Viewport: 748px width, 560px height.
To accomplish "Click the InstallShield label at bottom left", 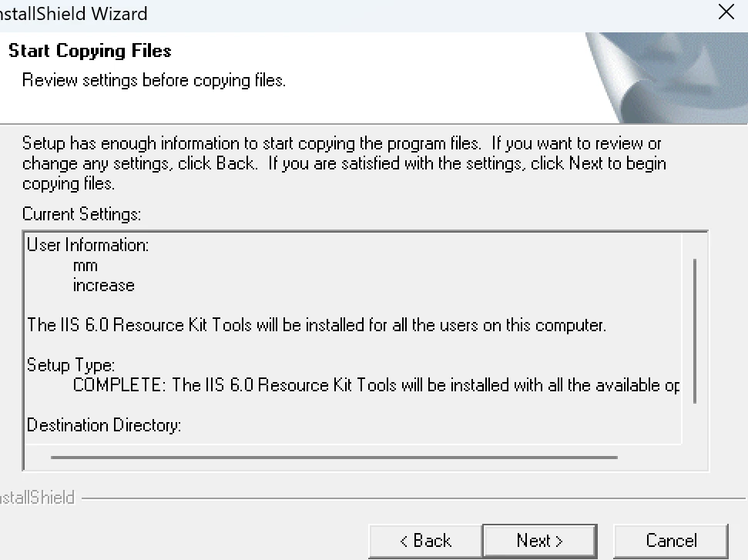I will pyautogui.click(x=37, y=498).
